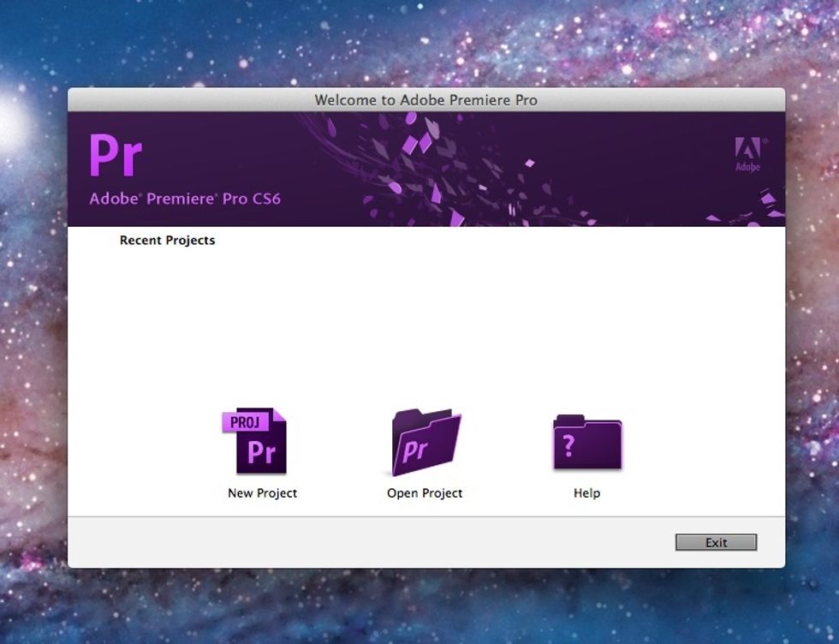This screenshot has width=839, height=644.
Task: Click the Help folder icon
Action: pos(587,442)
